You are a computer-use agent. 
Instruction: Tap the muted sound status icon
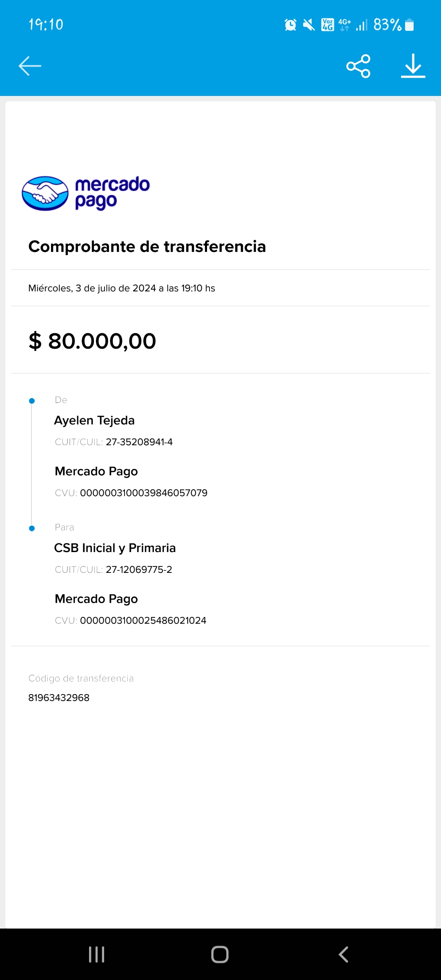click(309, 25)
